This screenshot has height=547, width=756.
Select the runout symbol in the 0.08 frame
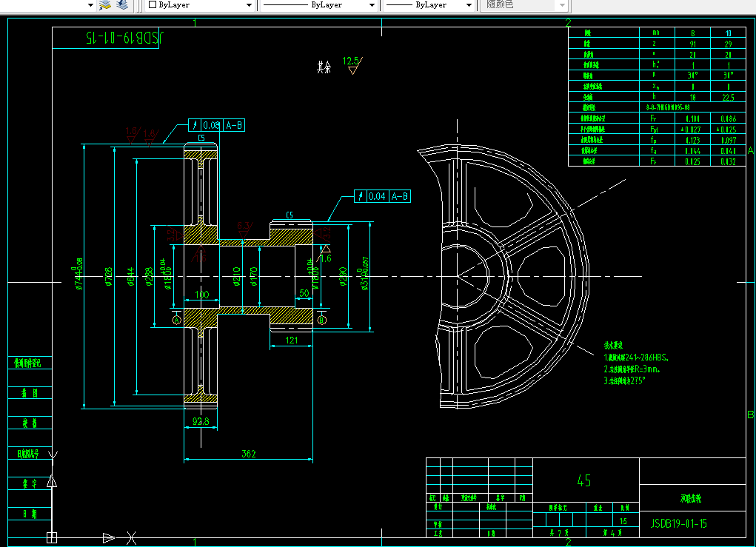click(x=195, y=125)
